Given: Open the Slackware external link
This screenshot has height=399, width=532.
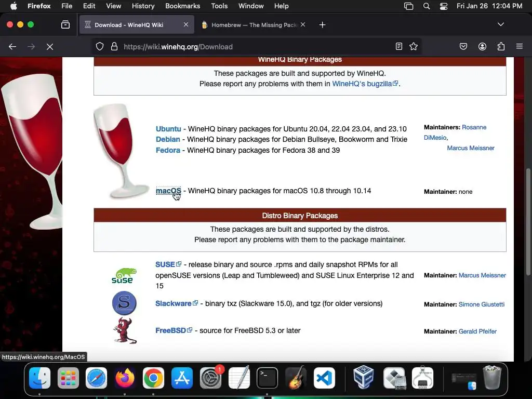Looking at the screenshot, I should [x=177, y=303].
